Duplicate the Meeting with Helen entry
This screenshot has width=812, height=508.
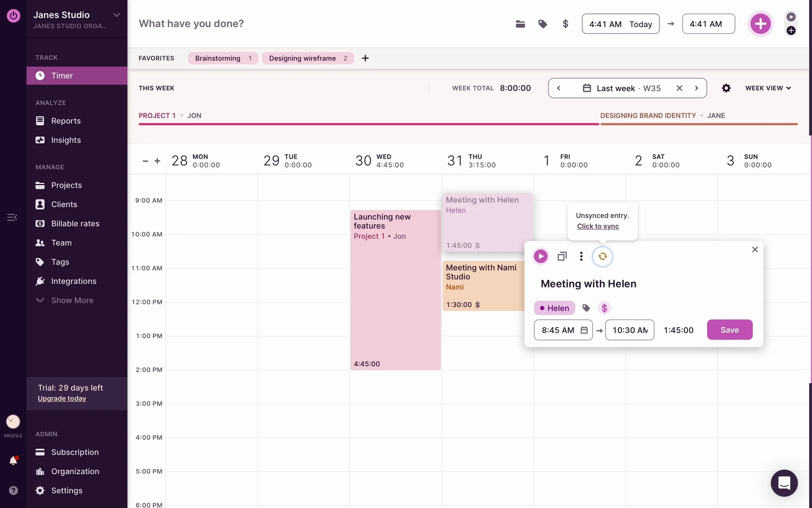pyautogui.click(x=562, y=256)
